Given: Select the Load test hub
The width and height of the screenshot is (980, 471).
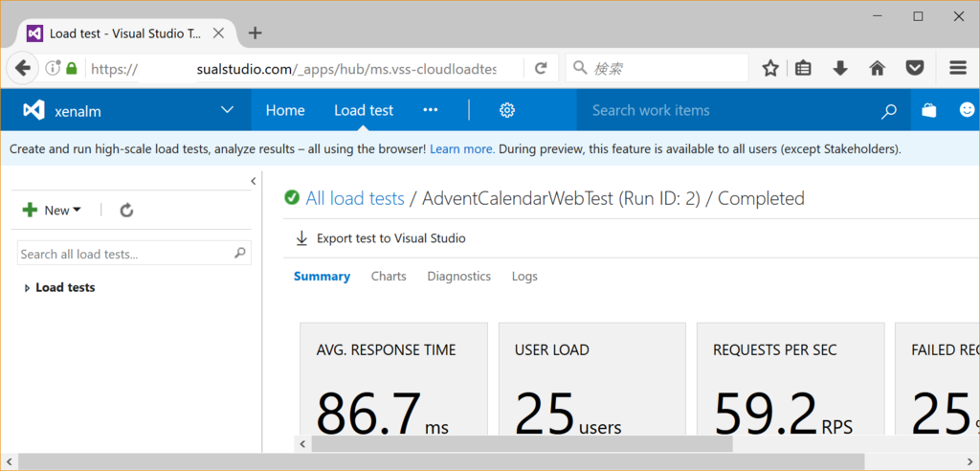Looking at the screenshot, I should (x=364, y=111).
